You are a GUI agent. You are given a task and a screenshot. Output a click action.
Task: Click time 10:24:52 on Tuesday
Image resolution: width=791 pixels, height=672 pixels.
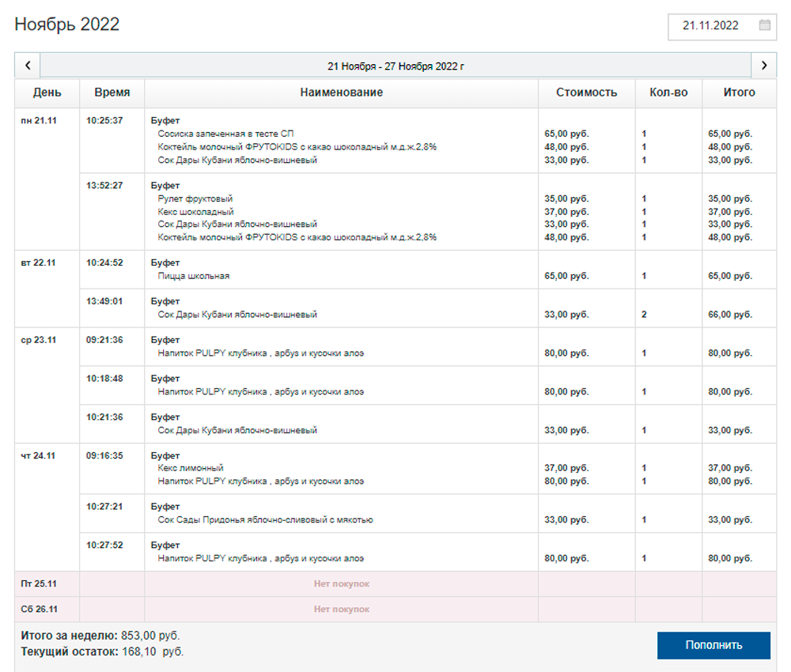[x=104, y=262]
